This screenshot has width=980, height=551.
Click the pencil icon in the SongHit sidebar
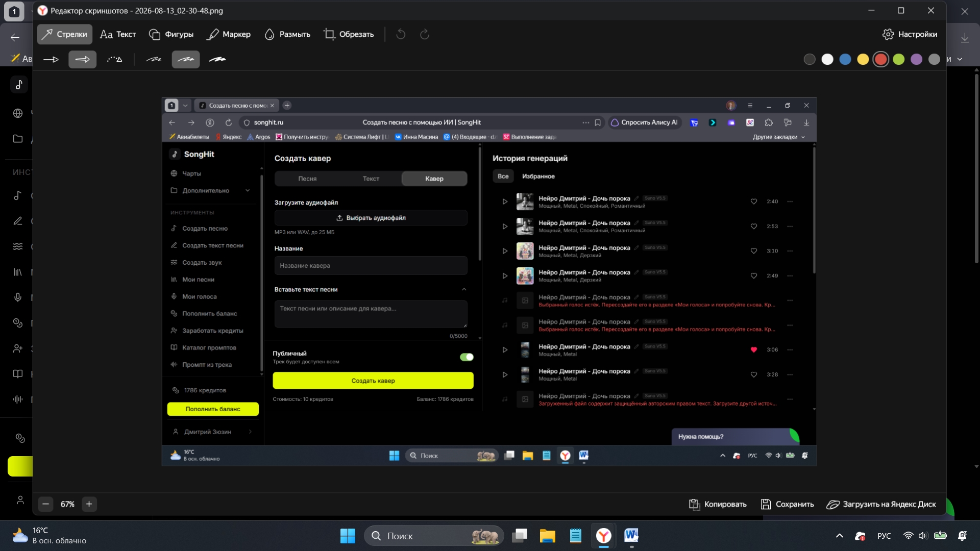pos(18,221)
